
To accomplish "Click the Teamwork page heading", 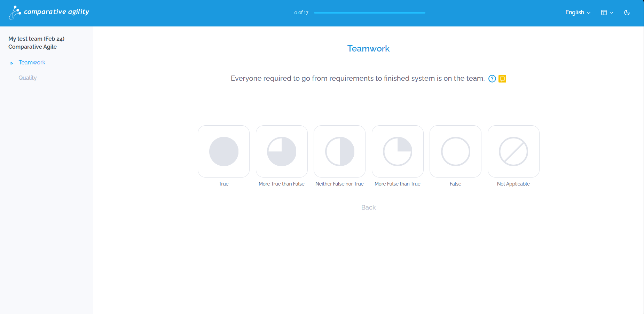I will [x=368, y=49].
